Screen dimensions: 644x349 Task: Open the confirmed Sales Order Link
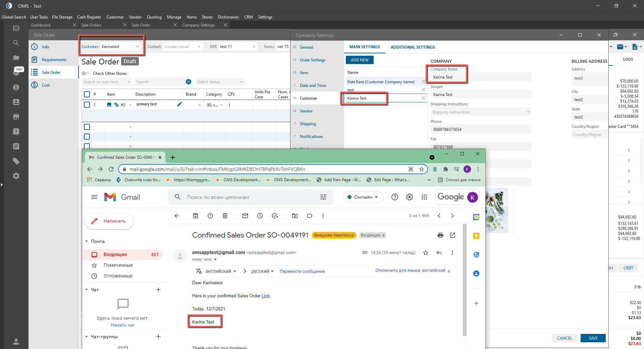click(266, 296)
